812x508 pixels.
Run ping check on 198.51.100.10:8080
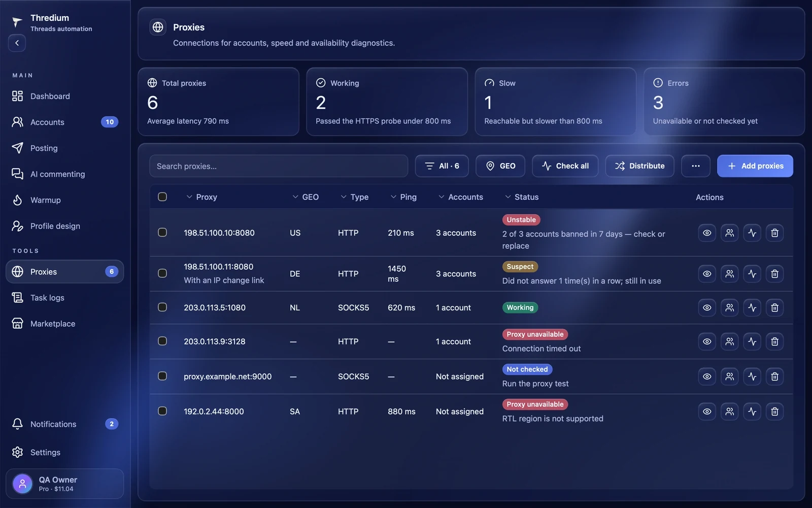[x=752, y=233]
